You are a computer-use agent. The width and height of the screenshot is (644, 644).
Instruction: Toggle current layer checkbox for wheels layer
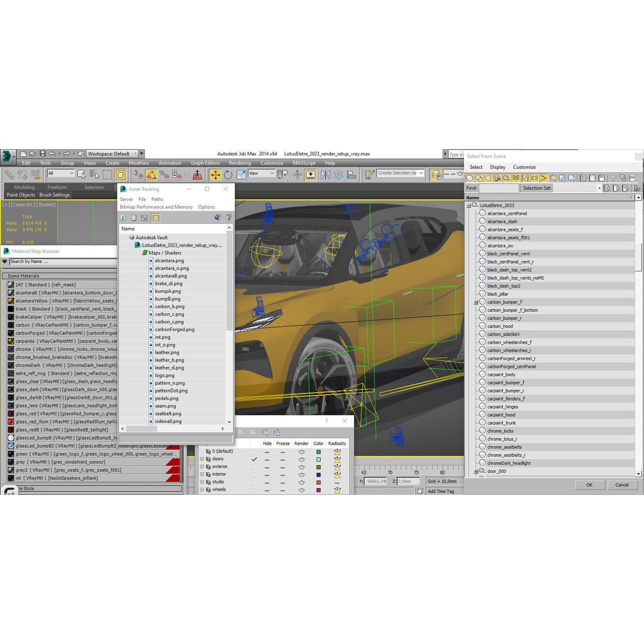pos(254,490)
